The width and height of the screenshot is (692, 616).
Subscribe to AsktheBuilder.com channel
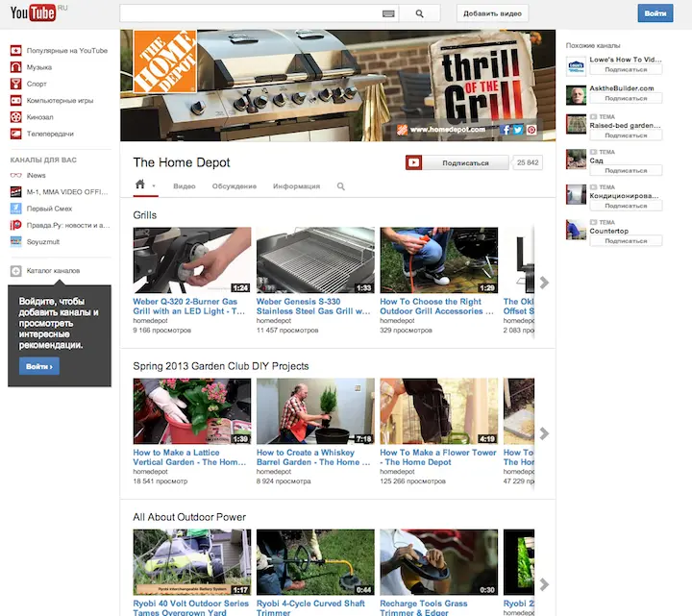click(626, 98)
